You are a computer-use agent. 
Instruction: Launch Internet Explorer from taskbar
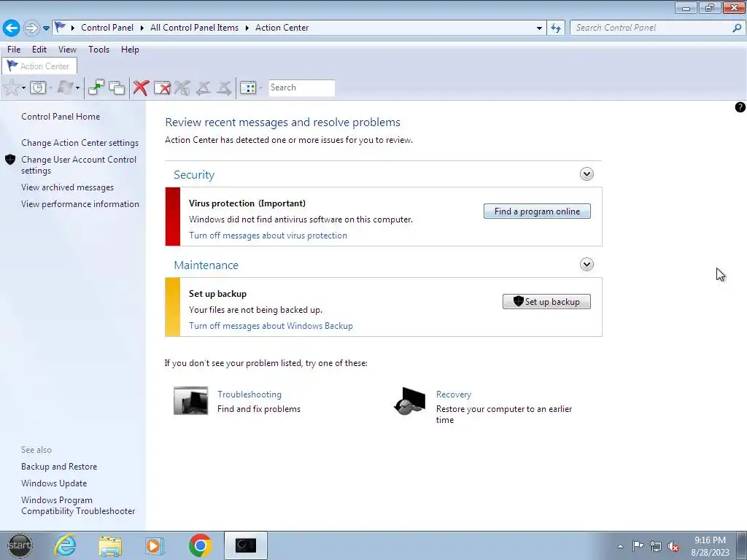pyautogui.click(x=65, y=545)
